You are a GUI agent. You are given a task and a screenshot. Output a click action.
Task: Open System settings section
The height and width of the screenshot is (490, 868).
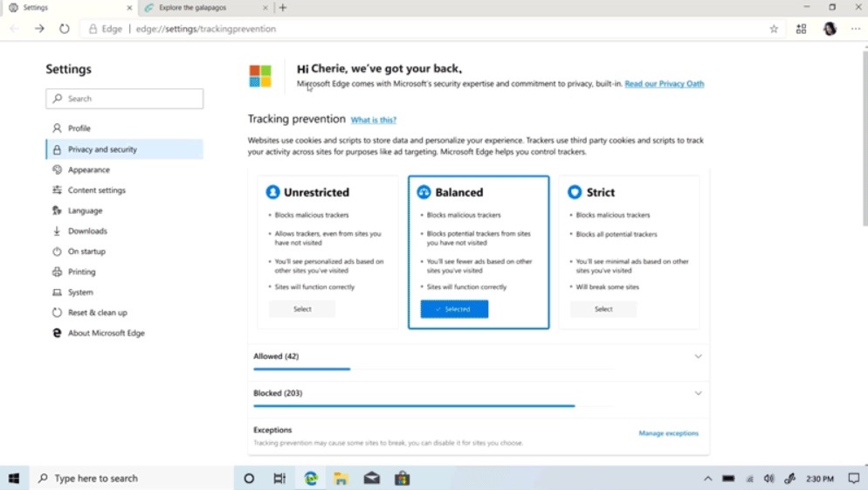point(125,293)
